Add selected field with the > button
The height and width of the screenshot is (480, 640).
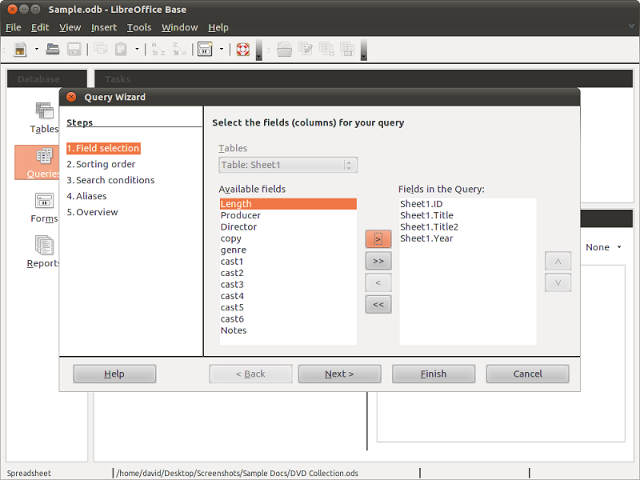coord(378,239)
